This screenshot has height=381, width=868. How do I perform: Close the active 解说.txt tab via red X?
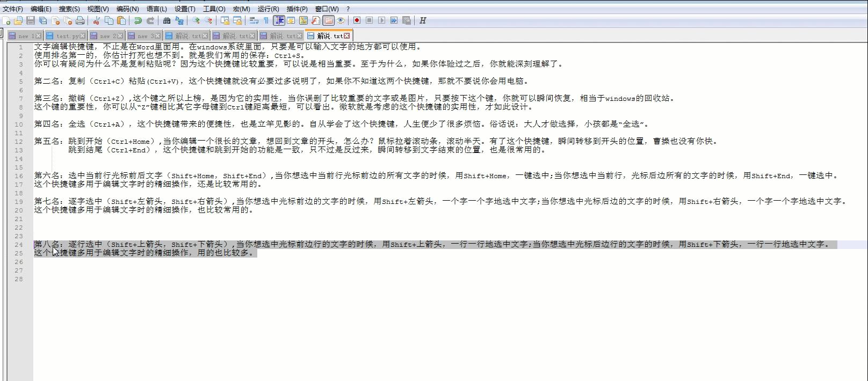coord(347,35)
